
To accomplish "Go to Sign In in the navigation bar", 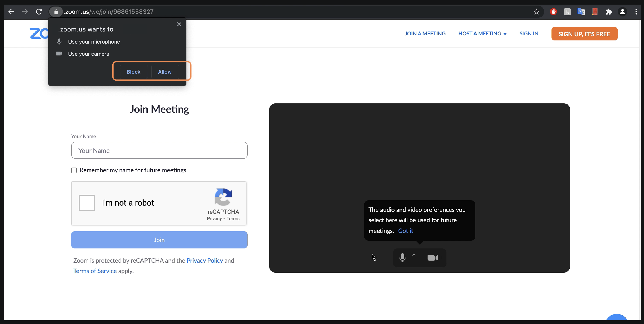I will pos(529,33).
